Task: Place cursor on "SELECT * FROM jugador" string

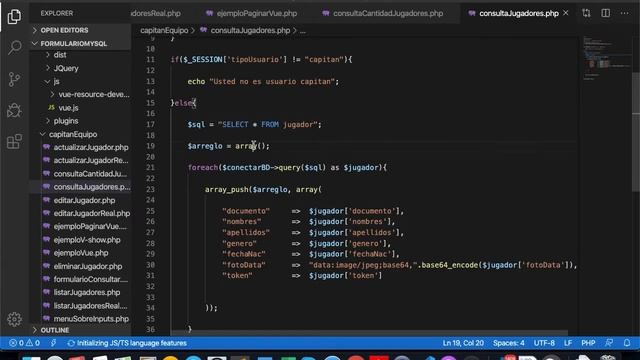Action: [269, 124]
